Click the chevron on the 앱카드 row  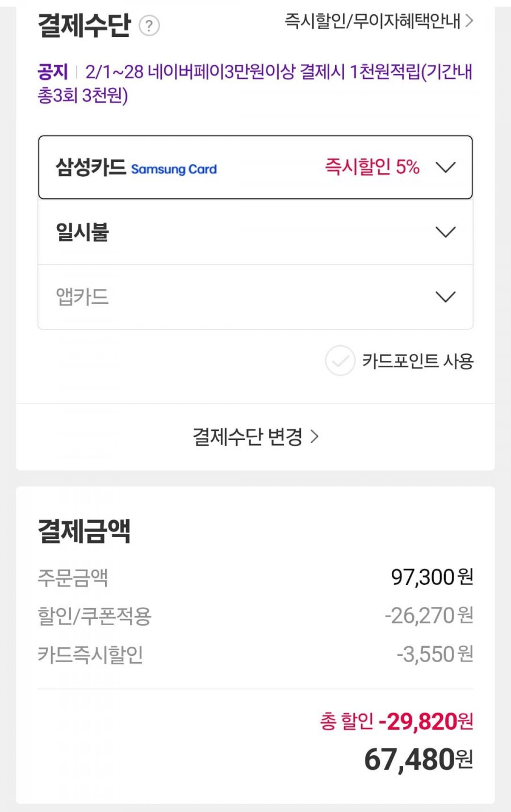tap(445, 297)
